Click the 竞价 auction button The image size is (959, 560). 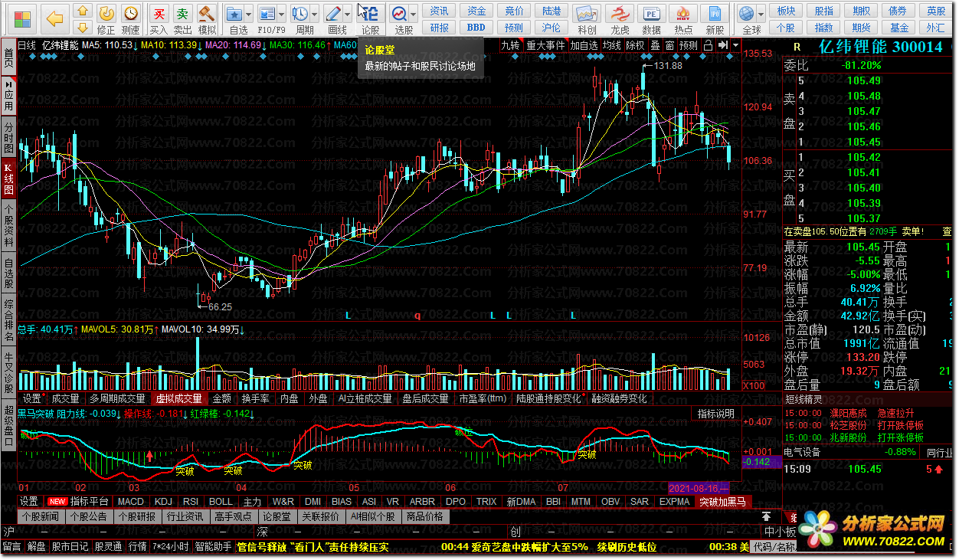pyautogui.click(x=515, y=11)
